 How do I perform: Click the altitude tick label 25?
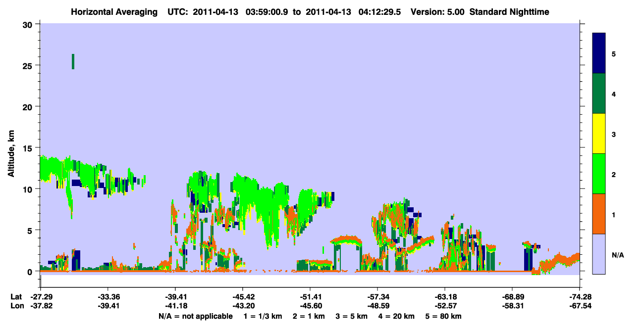29,65
